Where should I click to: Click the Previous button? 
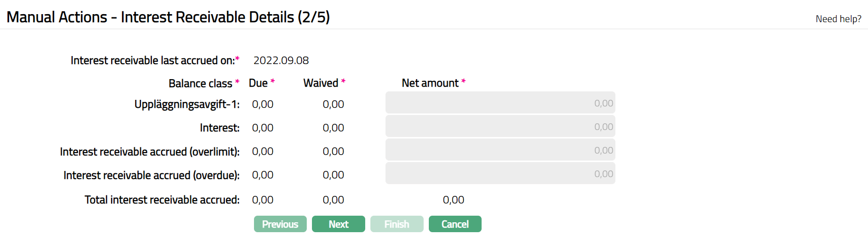[280, 224]
